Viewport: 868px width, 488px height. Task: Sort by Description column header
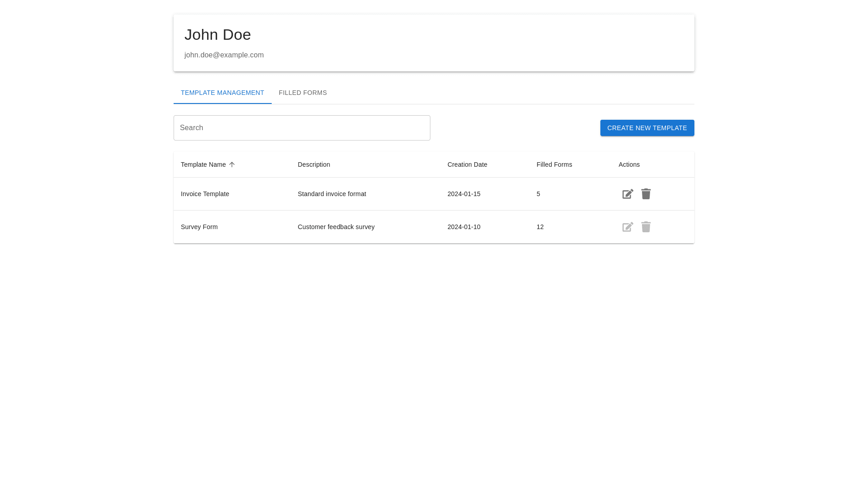point(314,164)
